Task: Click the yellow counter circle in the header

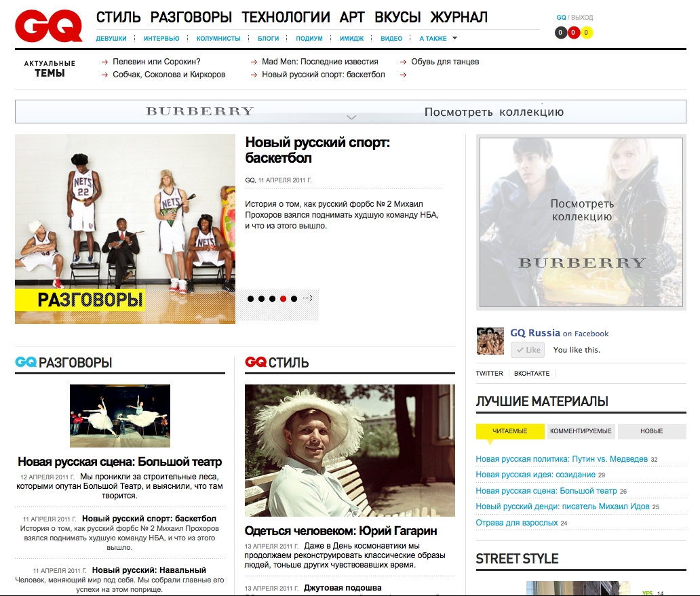Action: pyautogui.click(x=587, y=33)
